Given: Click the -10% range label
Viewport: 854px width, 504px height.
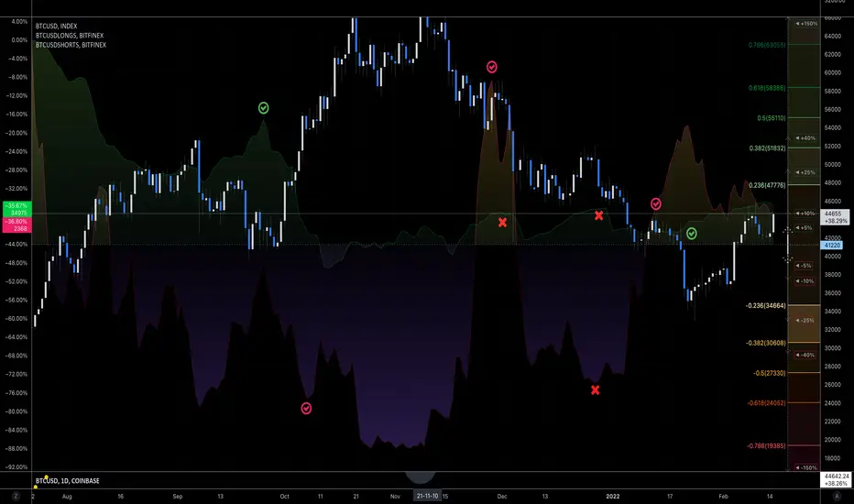Looking at the screenshot, I should (805, 281).
